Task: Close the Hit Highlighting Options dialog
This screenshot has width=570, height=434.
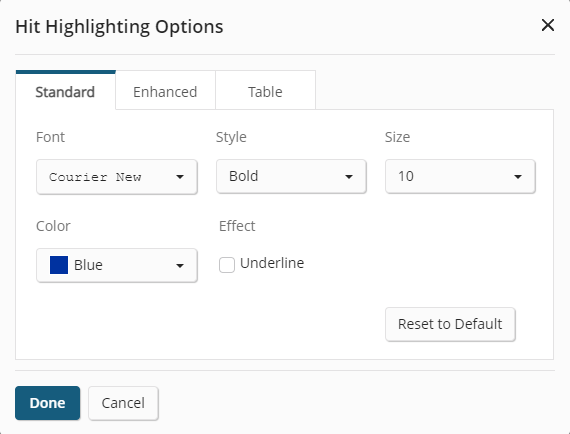Action: (x=547, y=25)
